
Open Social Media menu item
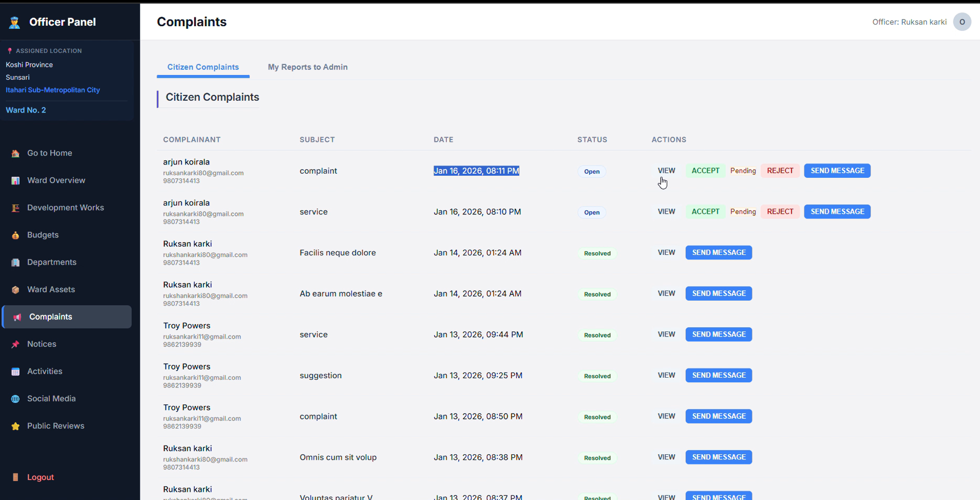(67, 399)
